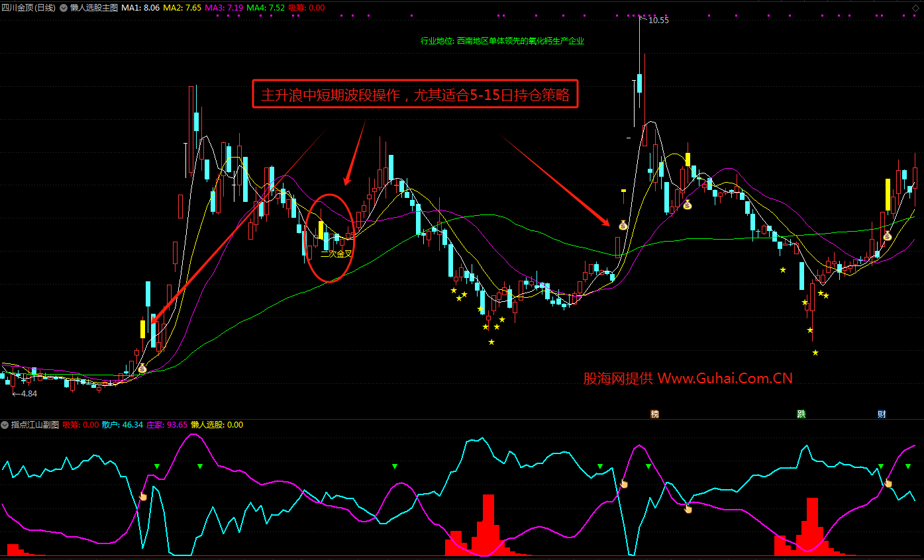Image resolution: width=924 pixels, height=560 pixels.
Task: Click the MA1: 8.06 value
Action: tap(140, 8)
